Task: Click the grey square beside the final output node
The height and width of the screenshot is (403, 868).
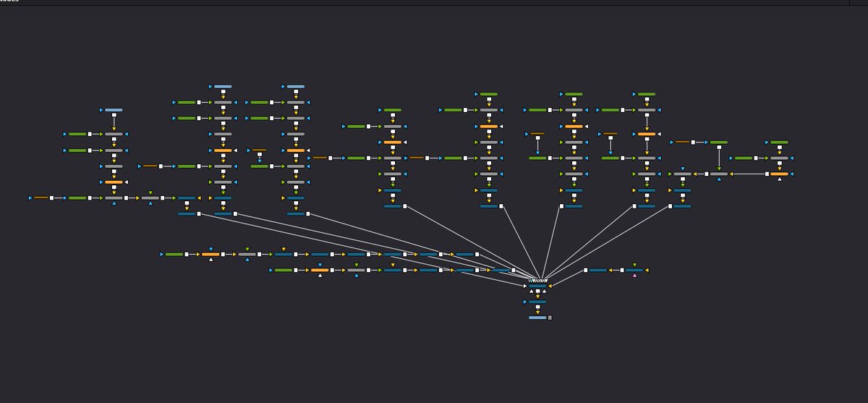Action: coord(550,318)
